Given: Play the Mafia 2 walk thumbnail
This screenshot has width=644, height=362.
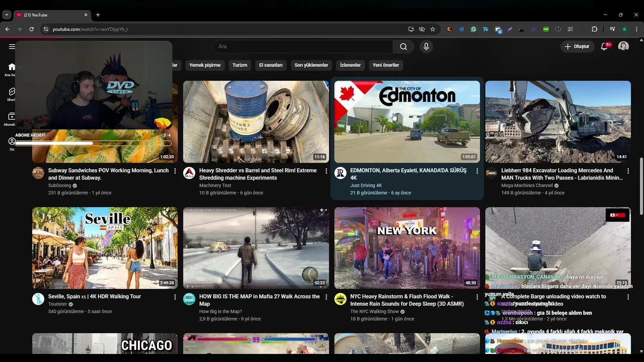Looking at the screenshot, I should 256,248.
